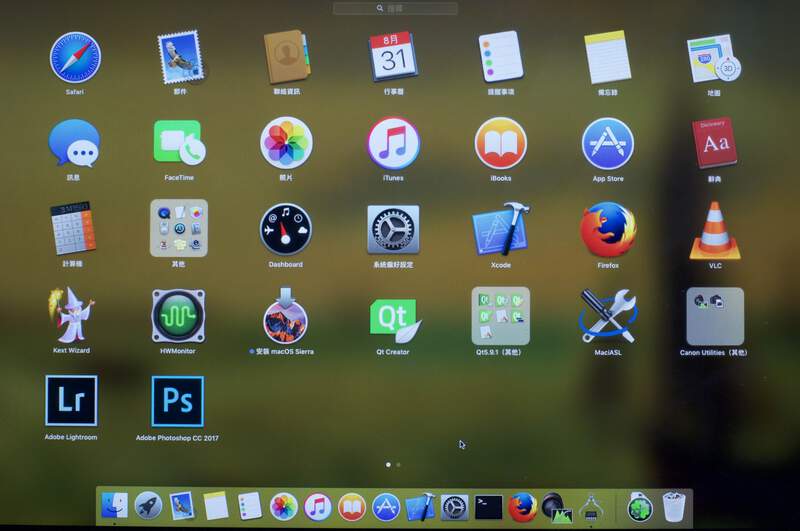800x531 pixels.
Task: Launch Xcode from the Launchpad grid
Action: (x=501, y=230)
